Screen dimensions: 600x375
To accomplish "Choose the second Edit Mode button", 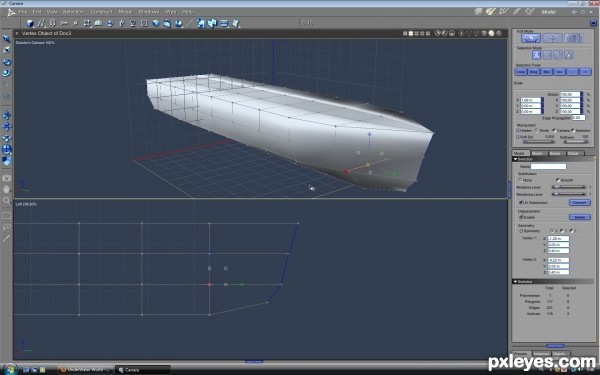I will tap(552, 38).
